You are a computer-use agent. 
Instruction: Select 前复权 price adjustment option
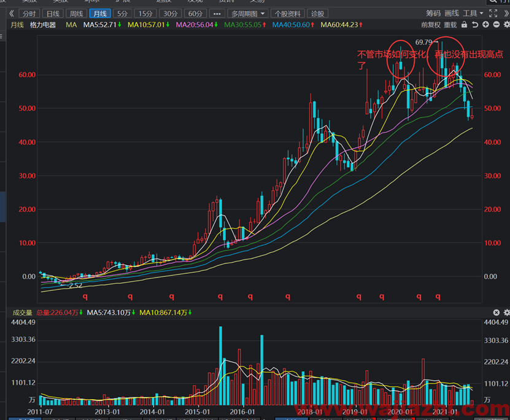tap(431, 25)
